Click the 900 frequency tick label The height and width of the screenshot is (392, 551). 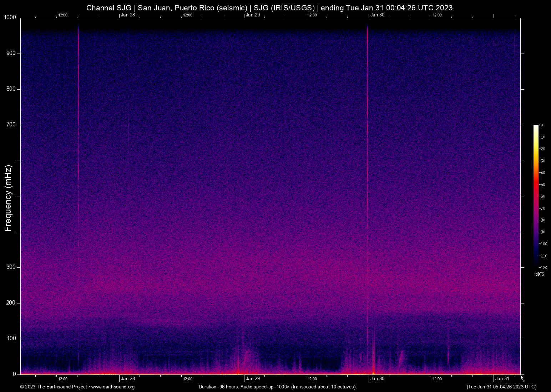[11, 53]
